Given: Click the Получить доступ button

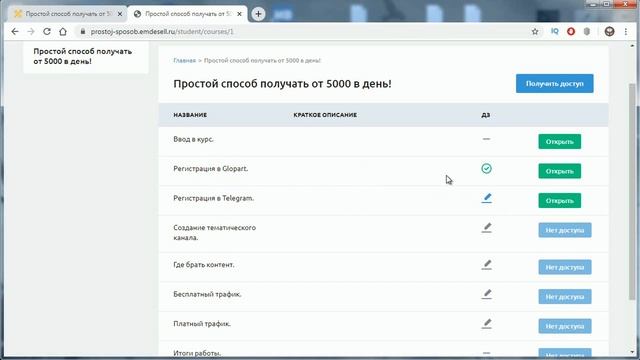Looking at the screenshot, I should coord(554,84).
